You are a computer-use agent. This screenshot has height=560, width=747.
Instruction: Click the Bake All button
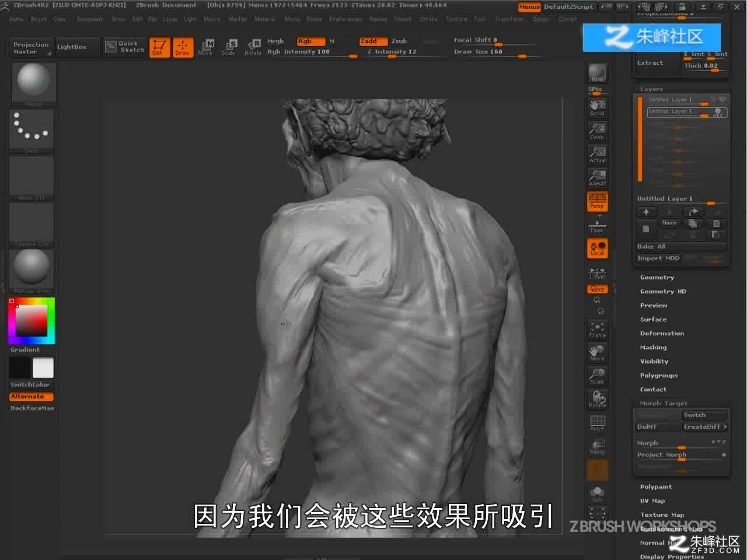tap(682, 247)
